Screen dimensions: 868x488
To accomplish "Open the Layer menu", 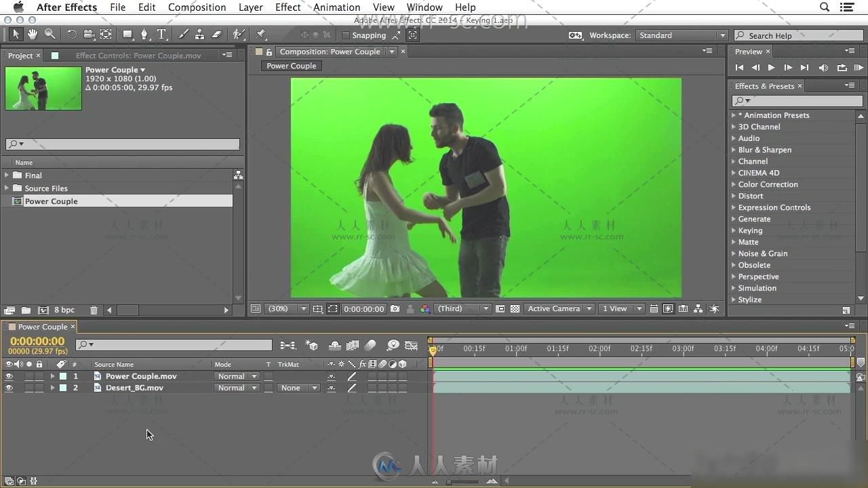I will tap(250, 7).
